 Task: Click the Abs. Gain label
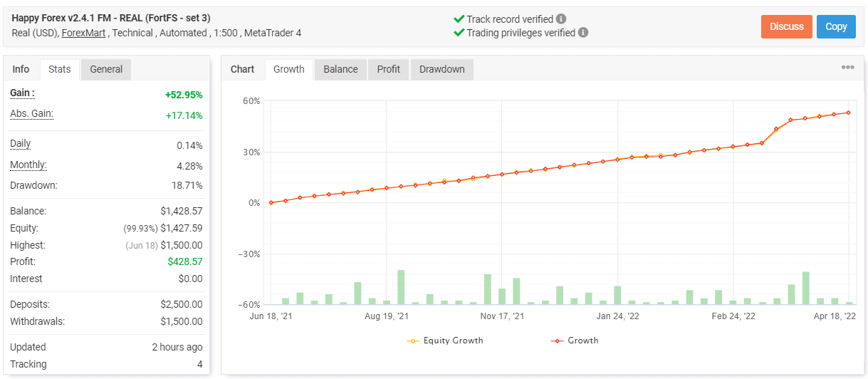click(x=31, y=114)
